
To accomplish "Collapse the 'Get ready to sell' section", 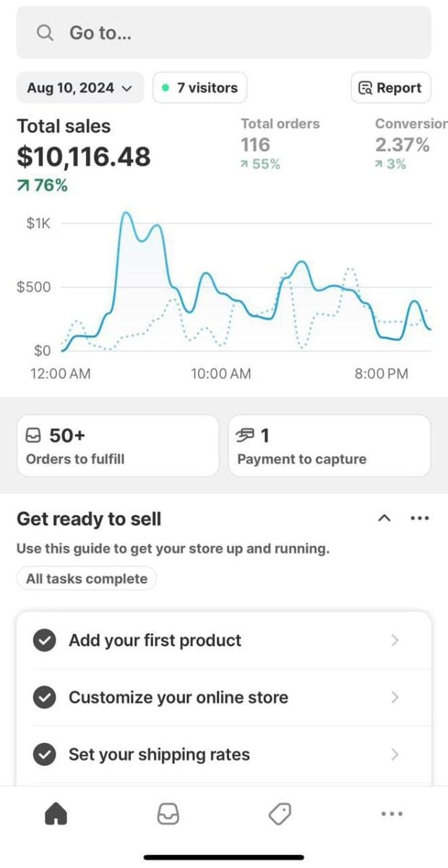I will [384, 518].
